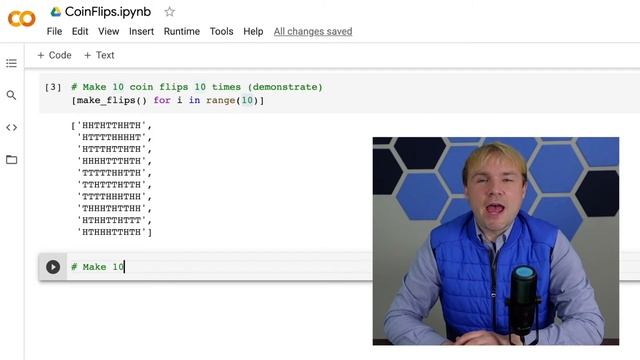Add a new Code cell

coord(54,55)
